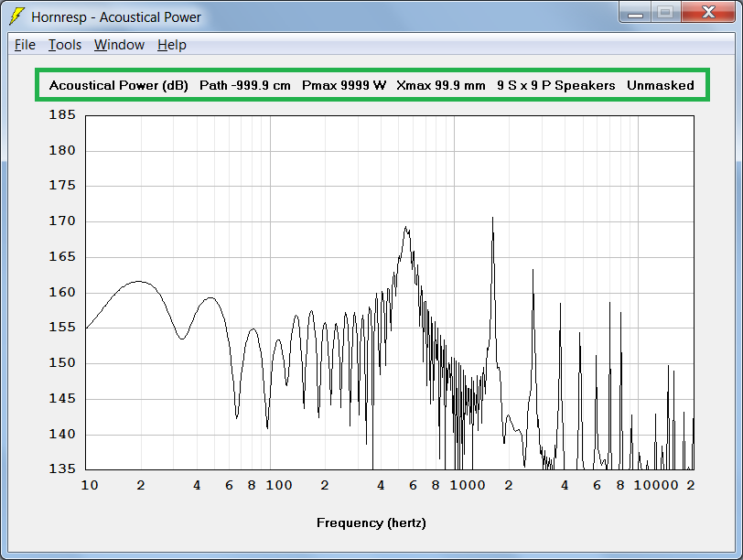Image resolution: width=743 pixels, height=560 pixels.
Task: Click the 'Xmax 99.9 mm' header value
Action: [x=441, y=85]
